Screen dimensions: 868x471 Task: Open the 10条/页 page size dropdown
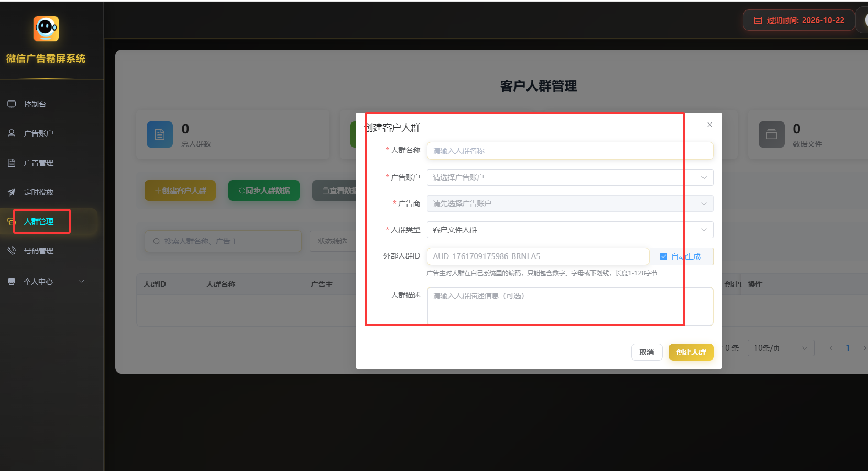click(x=780, y=348)
